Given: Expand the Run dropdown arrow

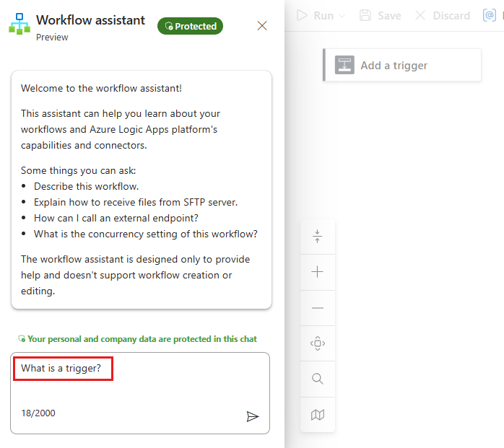Looking at the screenshot, I should point(342,16).
